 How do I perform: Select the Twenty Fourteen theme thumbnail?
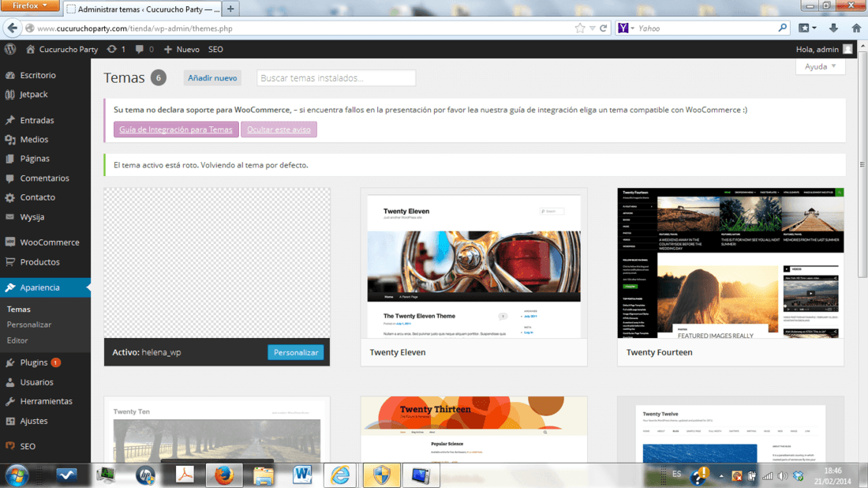[x=731, y=263]
